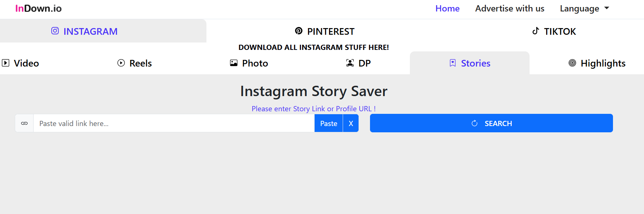644x214 pixels.
Task: Click the DP person frame icon
Action: point(350,63)
